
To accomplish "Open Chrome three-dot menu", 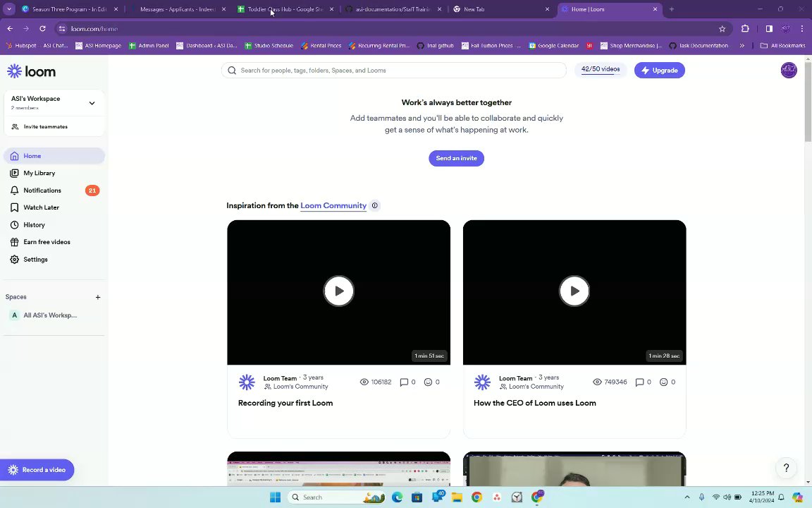I will (801, 28).
